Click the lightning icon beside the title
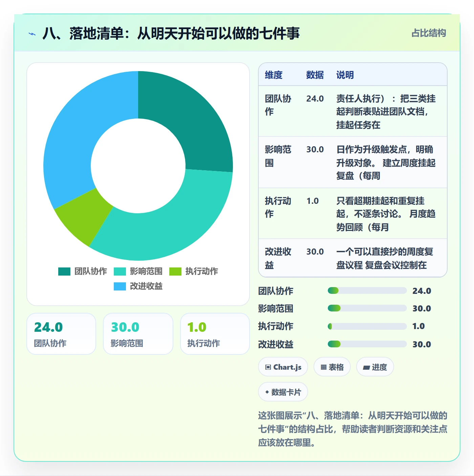This screenshot has width=474, height=476. [32, 34]
